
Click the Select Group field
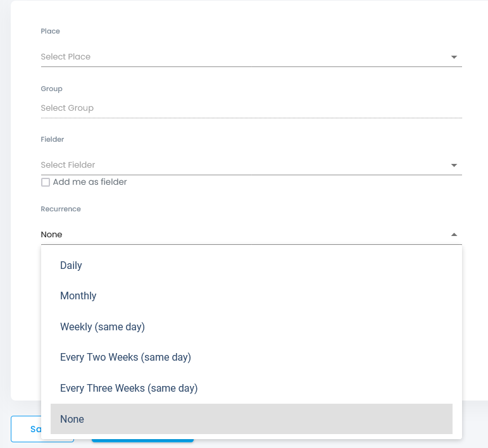251,108
